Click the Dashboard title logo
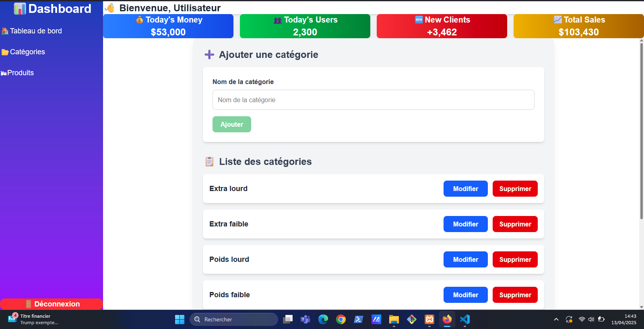The image size is (644, 329). point(52,8)
